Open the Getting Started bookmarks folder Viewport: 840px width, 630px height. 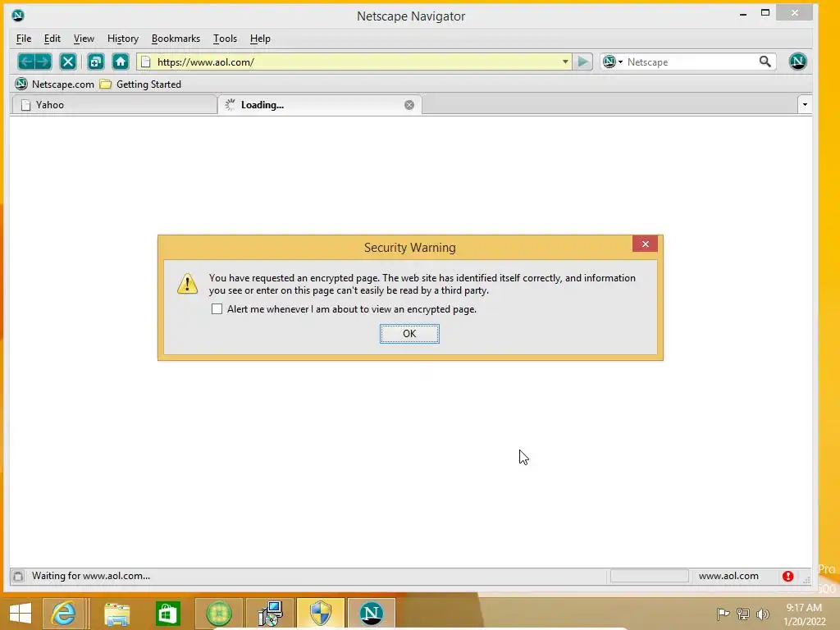click(141, 84)
